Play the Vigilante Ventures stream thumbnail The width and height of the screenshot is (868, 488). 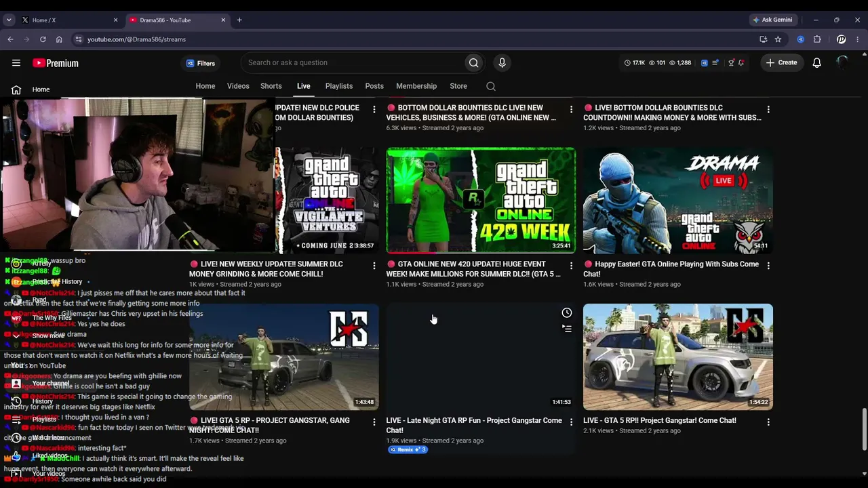point(327,200)
